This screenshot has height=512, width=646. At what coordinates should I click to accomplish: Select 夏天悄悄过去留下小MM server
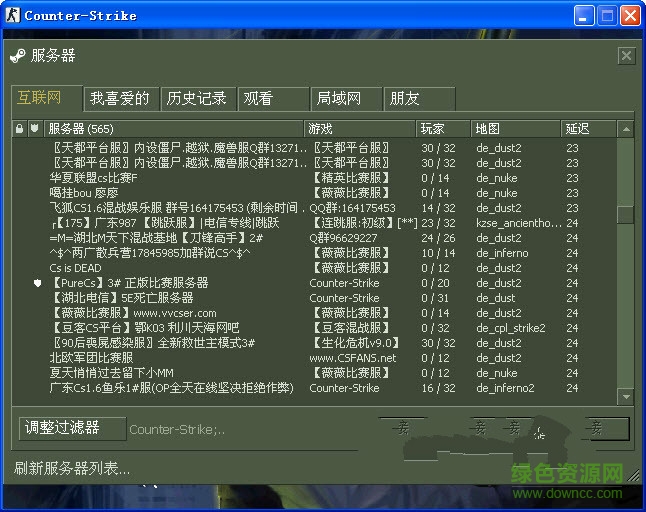click(x=315, y=373)
